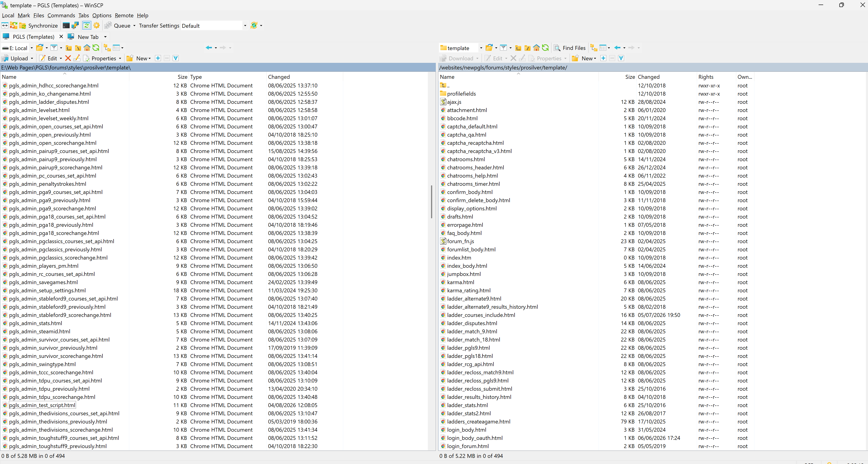Click the Upload button
The height and width of the screenshot is (464, 868).
(15, 58)
